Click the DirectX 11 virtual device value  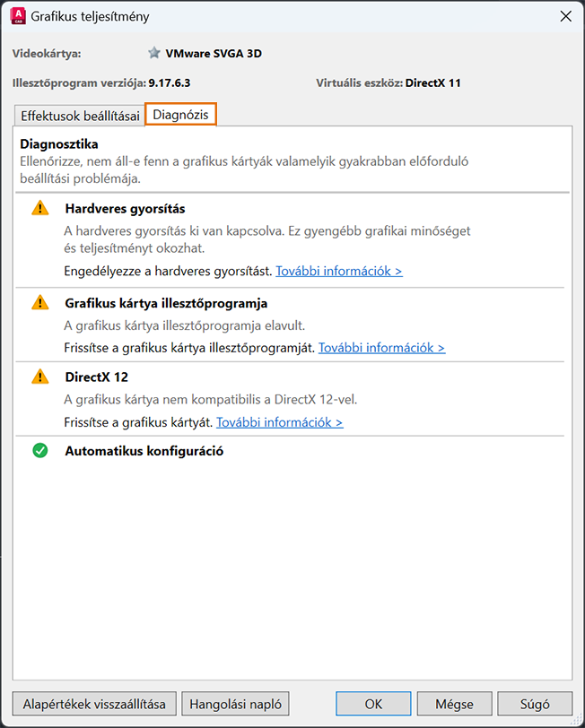click(433, 83)
